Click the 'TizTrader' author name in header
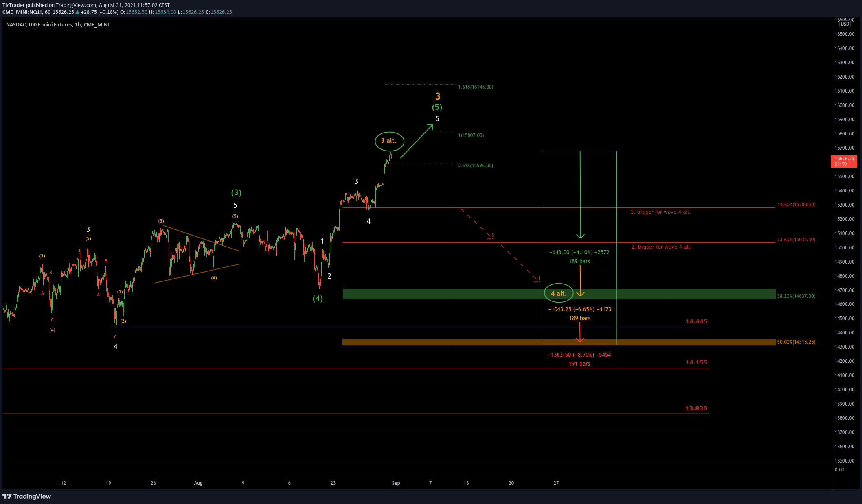Viewport: 862px width, 504px height. point(13,5)
